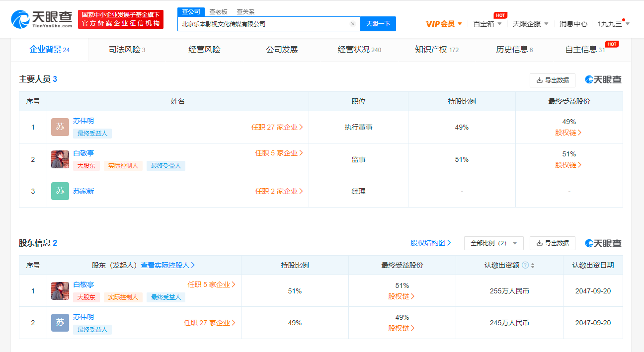
Task: Select the 查公司 search tab
Action: (191, 12)
